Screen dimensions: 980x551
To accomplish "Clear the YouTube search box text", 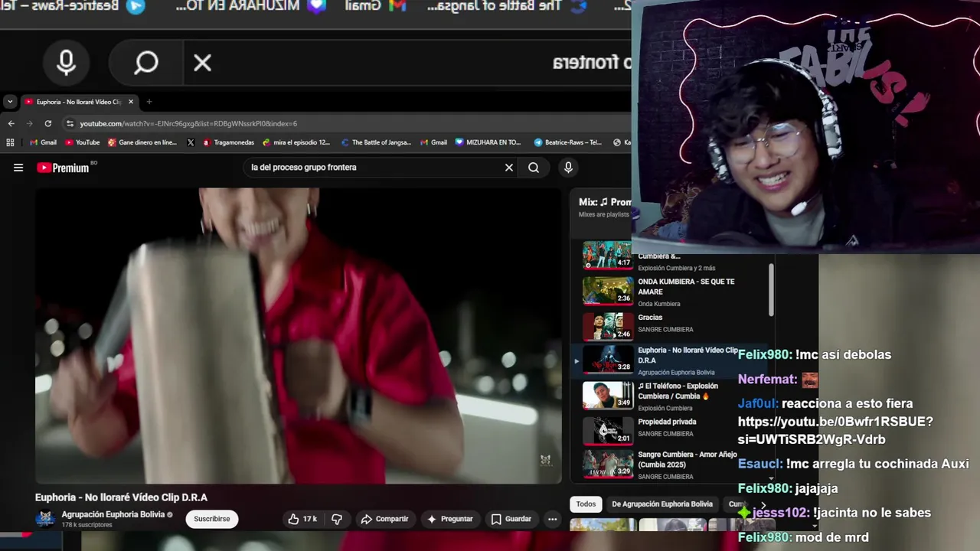I will click(509, 168).
